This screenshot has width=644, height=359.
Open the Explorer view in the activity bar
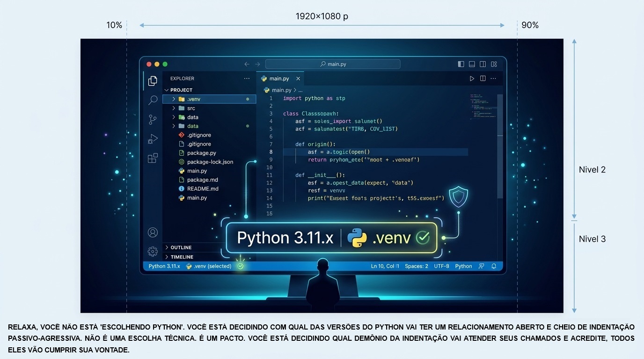tap(153, 81)
